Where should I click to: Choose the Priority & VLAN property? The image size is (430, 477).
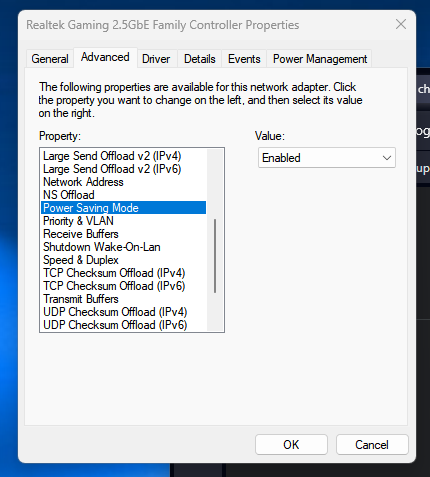123,221
